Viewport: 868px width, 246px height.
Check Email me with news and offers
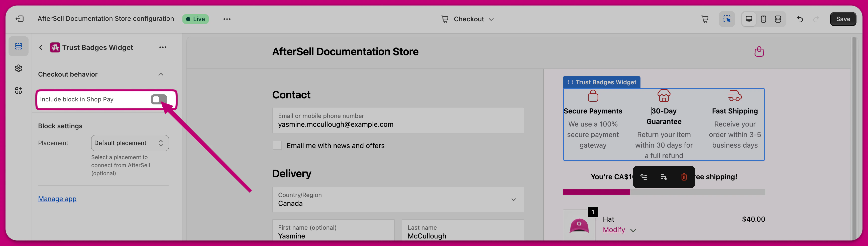tap(277, 145)
